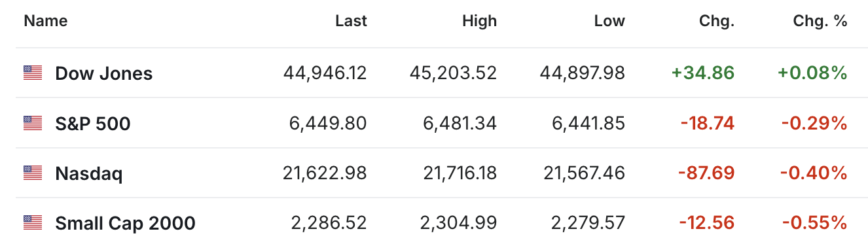Viewport: 868px width, 246px height.
Task: Sort table by Last column header
Action: [351, 21]
